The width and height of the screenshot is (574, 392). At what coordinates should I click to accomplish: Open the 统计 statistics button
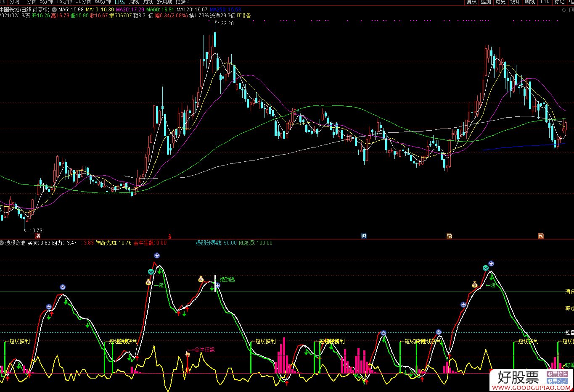click(x=515, y=2)
